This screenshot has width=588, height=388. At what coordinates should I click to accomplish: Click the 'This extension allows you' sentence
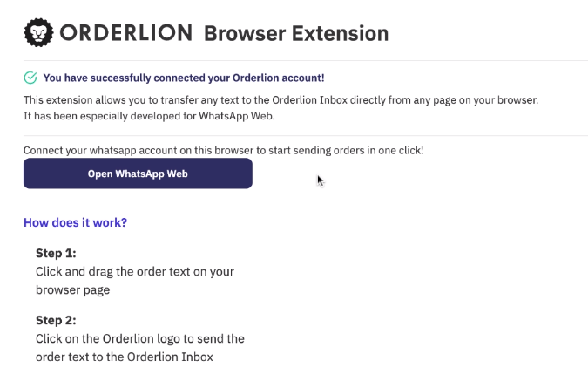tap(280, 99)
